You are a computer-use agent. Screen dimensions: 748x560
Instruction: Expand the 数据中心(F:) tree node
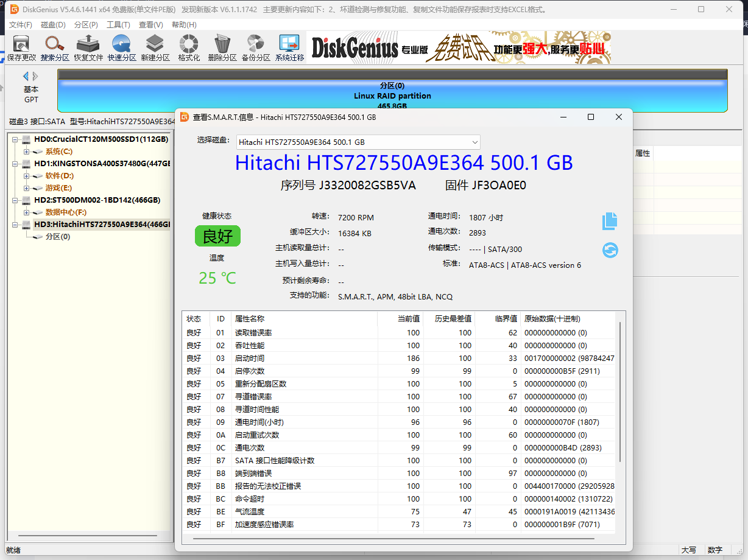pos(27,212)
